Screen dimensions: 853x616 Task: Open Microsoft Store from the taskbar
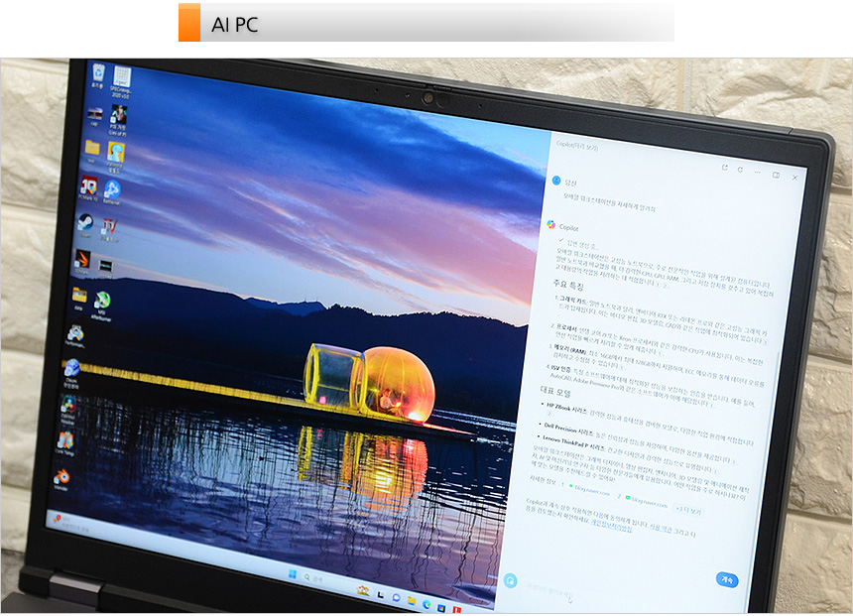441,606
